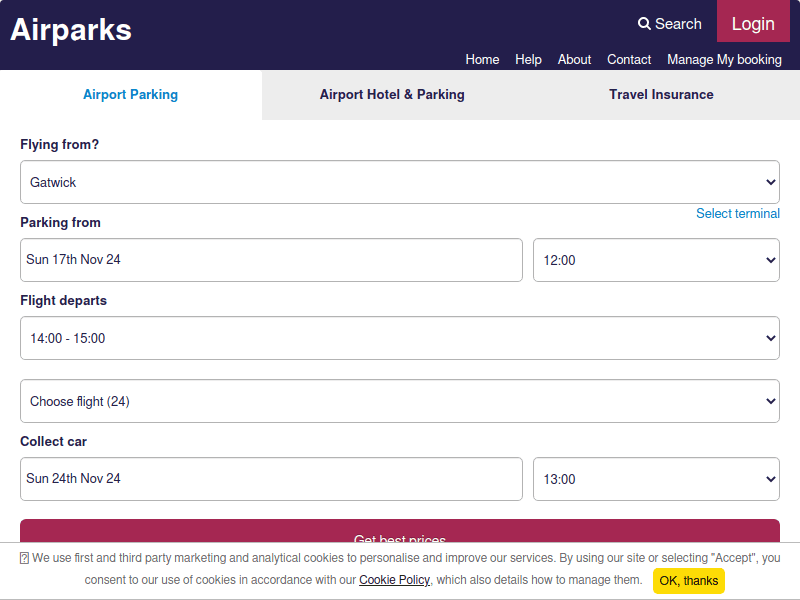This screenshot has height=600, width=800.
Task: Click the Parking from date field
Action: pos(271,260)
